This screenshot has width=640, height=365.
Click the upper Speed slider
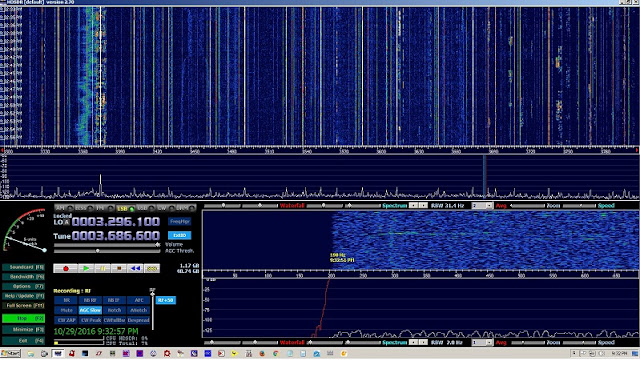[579, 206]
